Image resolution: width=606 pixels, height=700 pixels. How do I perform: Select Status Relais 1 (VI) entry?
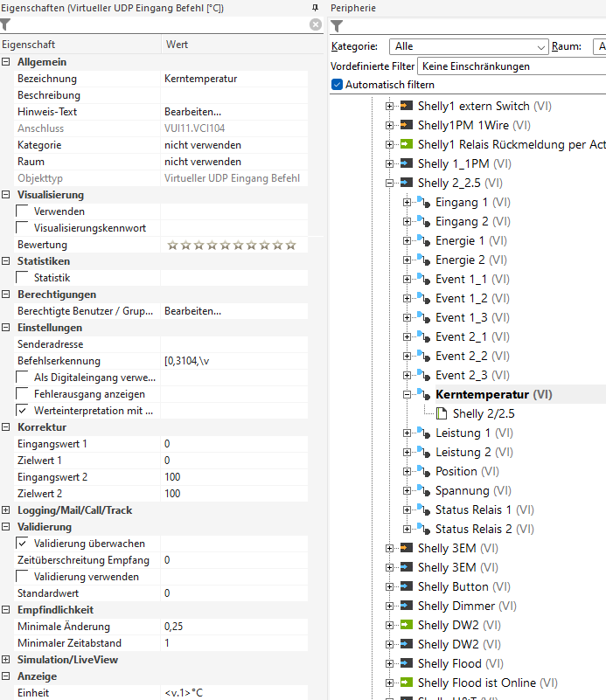click(484, 509)
